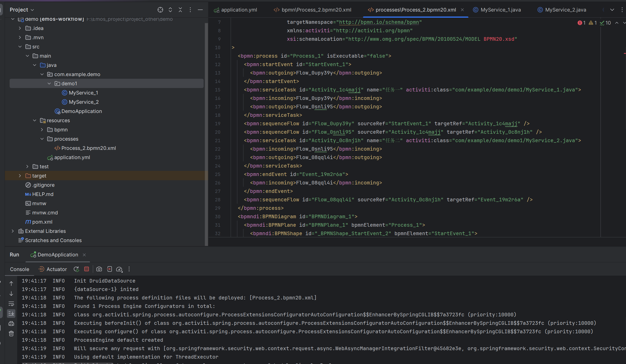626x364 pixels.
Task: Collapse the main folder
Action: click(x=27, y=56)
